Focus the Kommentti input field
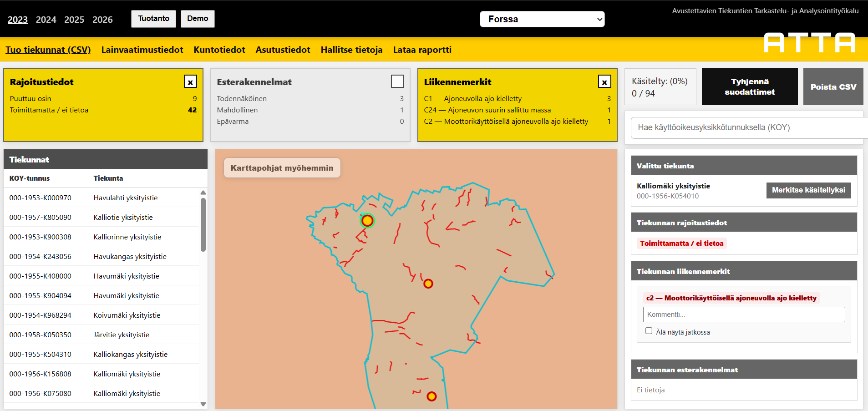Viewport: 868px width, 411px height. [x=744, y=315]
